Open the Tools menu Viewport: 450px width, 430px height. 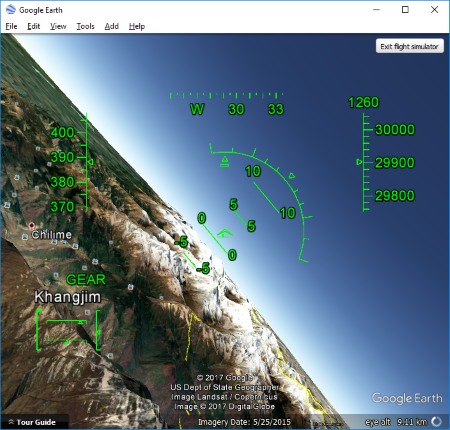[85, 26]
